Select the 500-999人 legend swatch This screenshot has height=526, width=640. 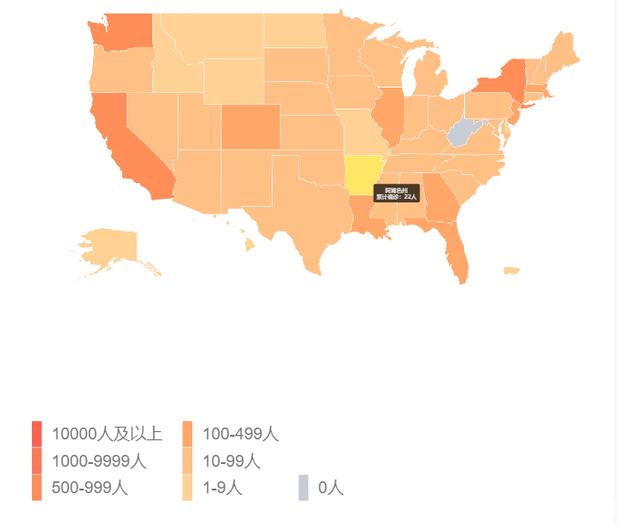pyautogui.click(x=37, y=487)
